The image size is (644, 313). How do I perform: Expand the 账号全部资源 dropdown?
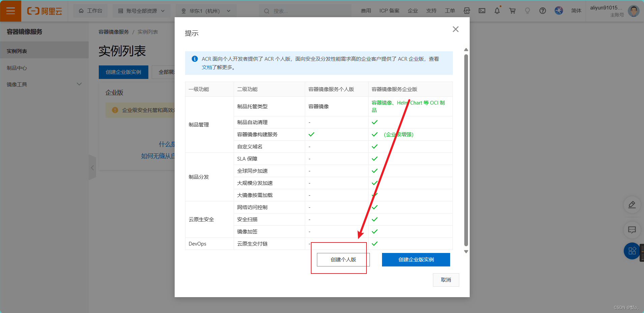point(142,11)
